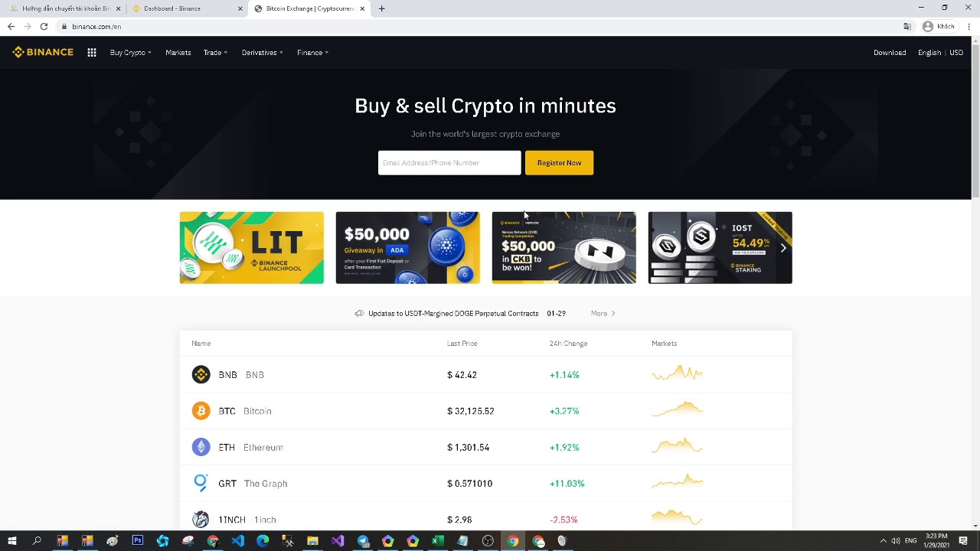Expand the Derivatives dropdown menu
This screenshot has width=980, height=551.
(x=262, y=53)
